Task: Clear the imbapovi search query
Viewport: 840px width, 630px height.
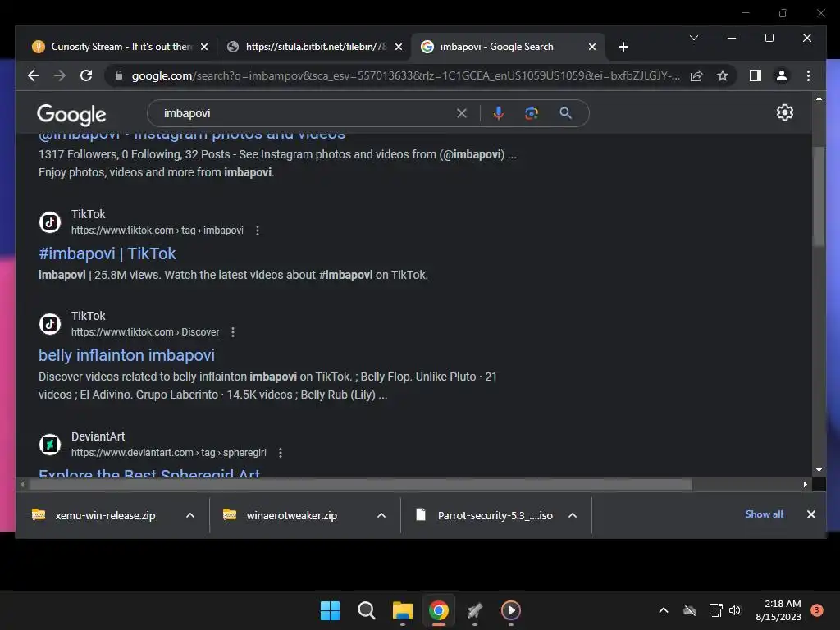Action: tap(462, 113)
